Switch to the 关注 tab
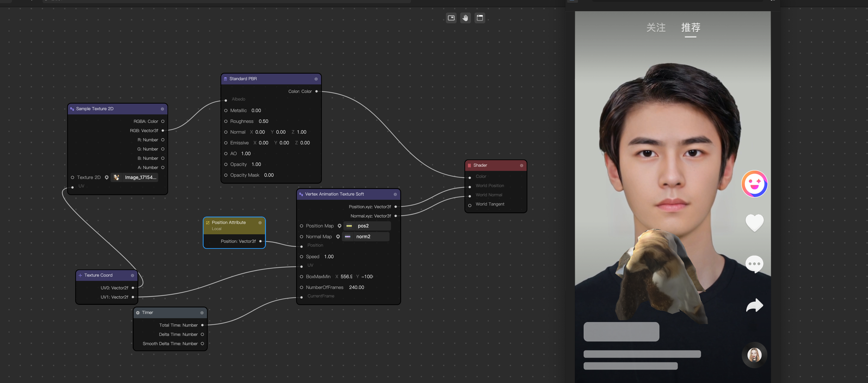The height and width of the screenshot is (383, 868). 656,27
